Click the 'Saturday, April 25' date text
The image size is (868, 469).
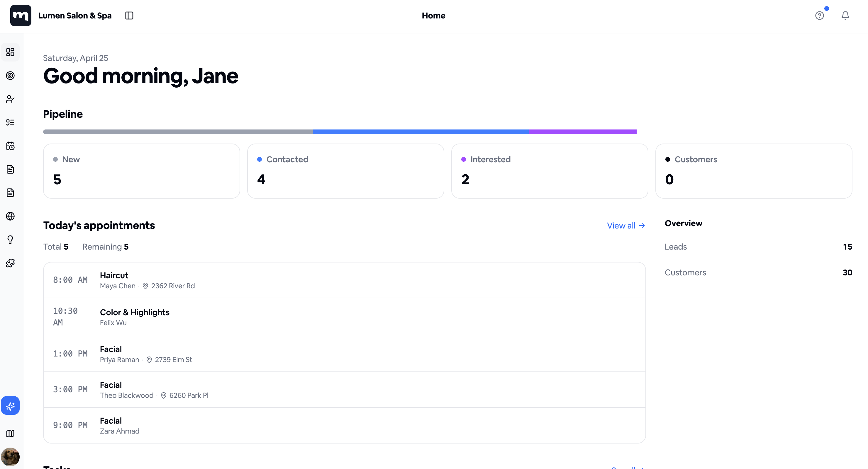75,58
